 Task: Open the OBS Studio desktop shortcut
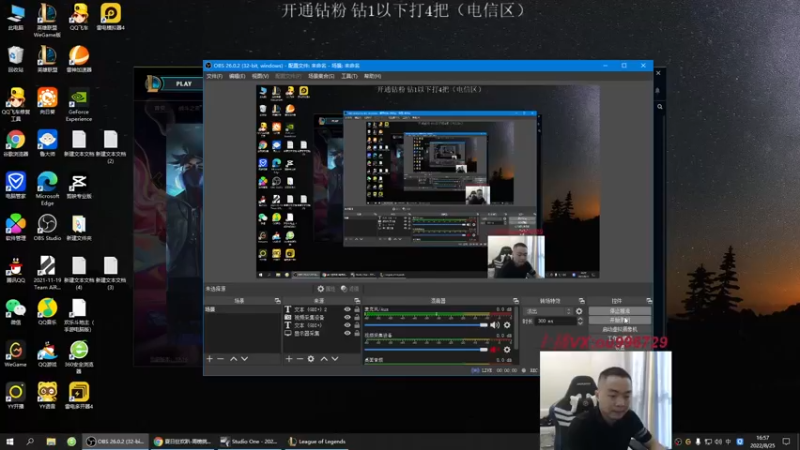47,227
